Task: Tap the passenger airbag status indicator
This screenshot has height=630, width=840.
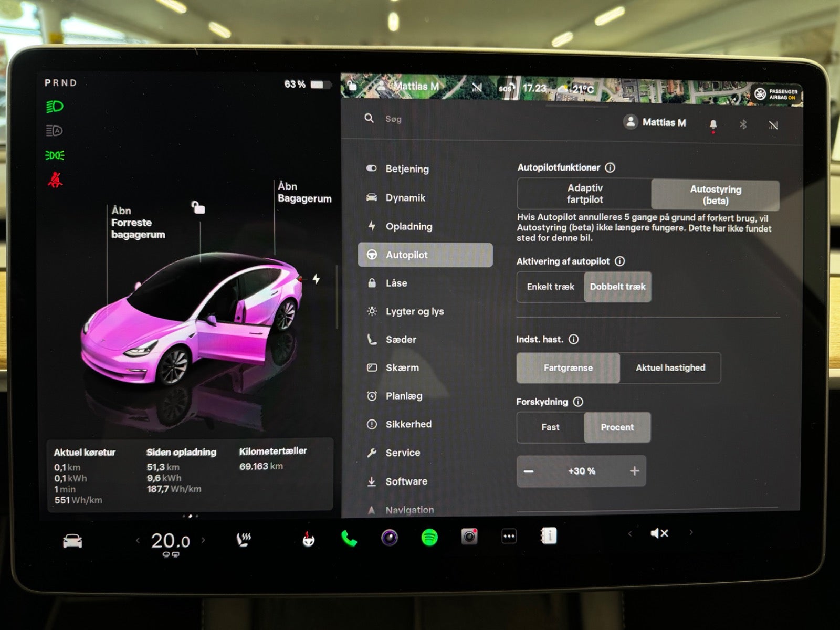Action: pos(776,94)
